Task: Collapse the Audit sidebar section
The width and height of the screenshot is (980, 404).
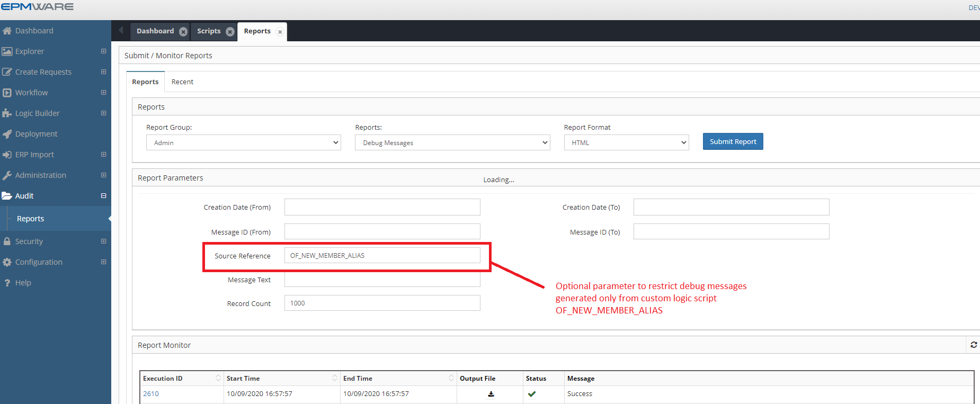Action: point(103,196)
